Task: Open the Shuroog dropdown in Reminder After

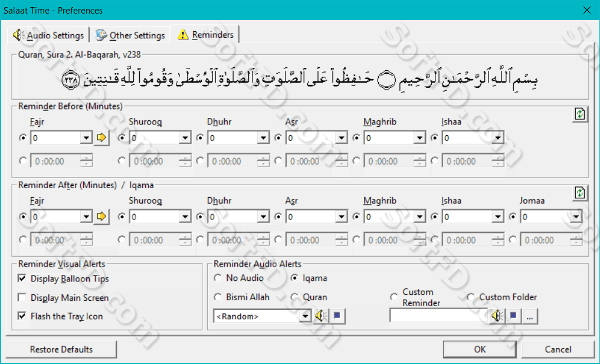Action: (185, 217)
